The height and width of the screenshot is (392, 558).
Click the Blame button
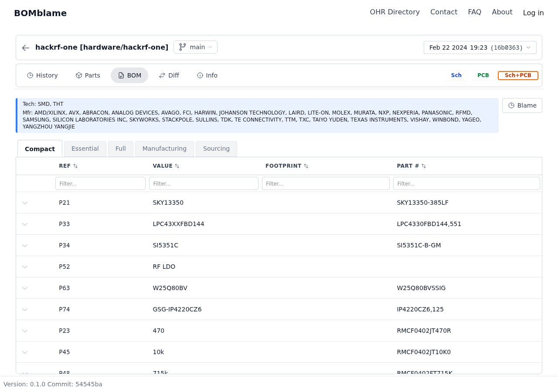(522, 105)
